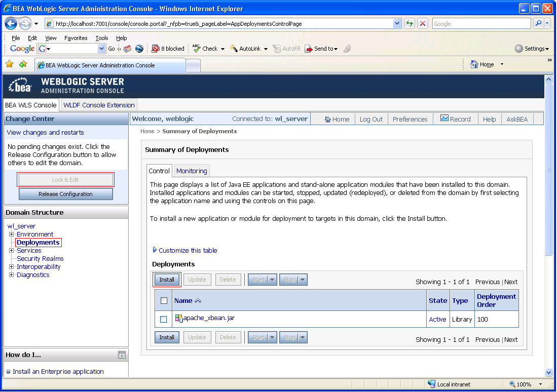Select Deployments in Domain Structure tree

coord(38,243)
